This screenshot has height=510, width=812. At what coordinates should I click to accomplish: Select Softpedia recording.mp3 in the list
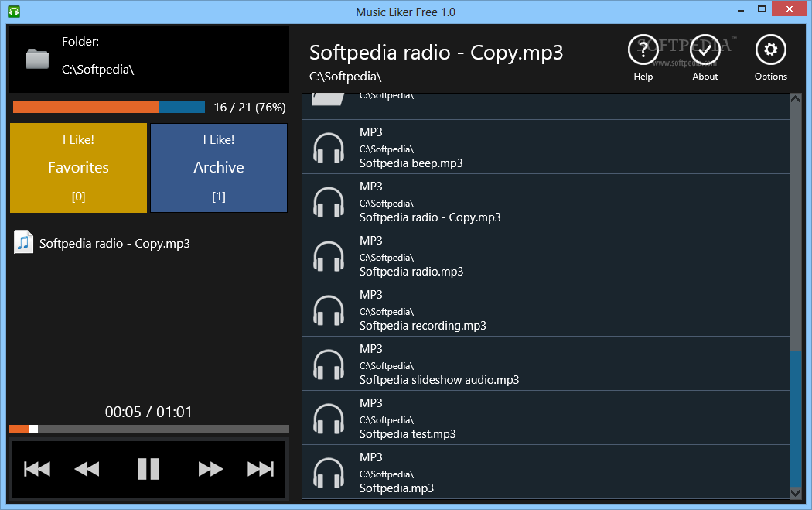pos(545,310)
